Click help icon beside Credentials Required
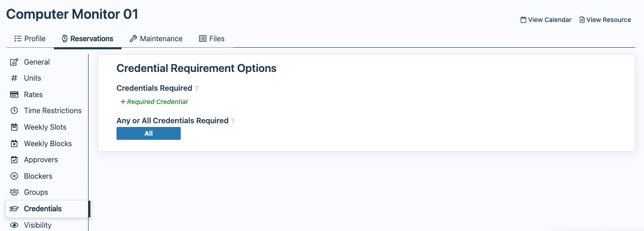Viewport: 644px width, 231px height. [197, 88]
